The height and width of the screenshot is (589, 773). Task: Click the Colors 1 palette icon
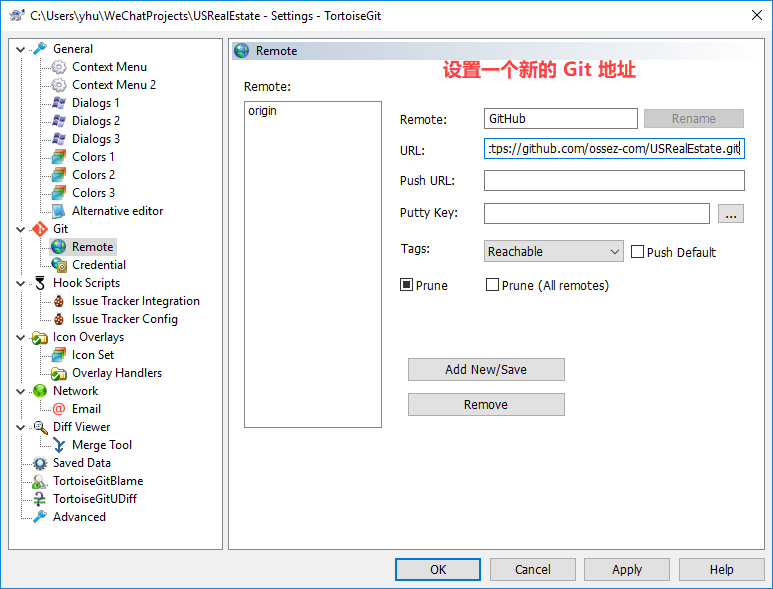pyautogui.click(x=59, y=157)
